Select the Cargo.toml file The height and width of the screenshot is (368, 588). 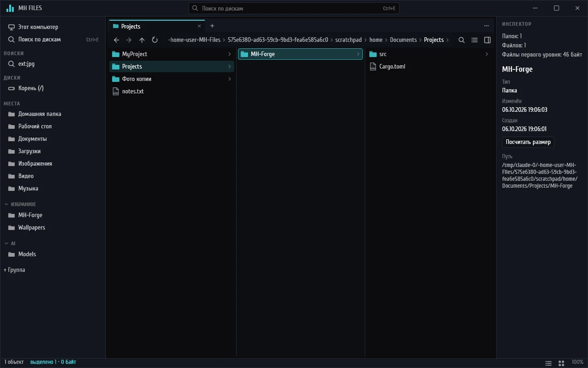pos(429,67)
